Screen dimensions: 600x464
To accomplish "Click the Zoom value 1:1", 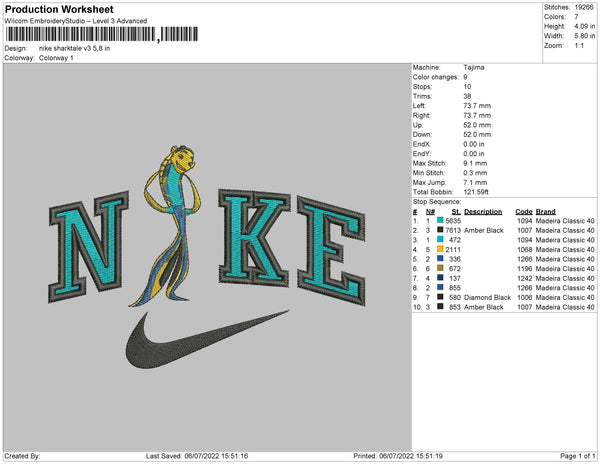I will point(579,46).
